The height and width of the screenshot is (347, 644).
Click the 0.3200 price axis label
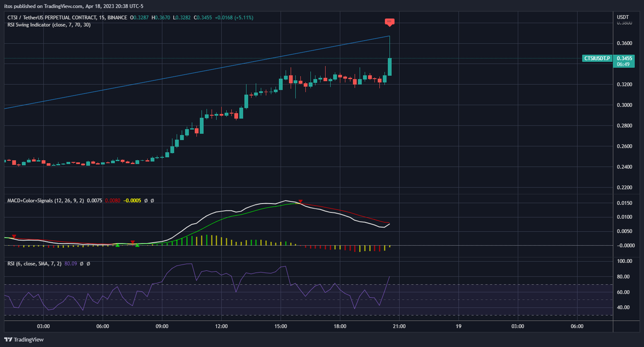[x=625, y=85]
